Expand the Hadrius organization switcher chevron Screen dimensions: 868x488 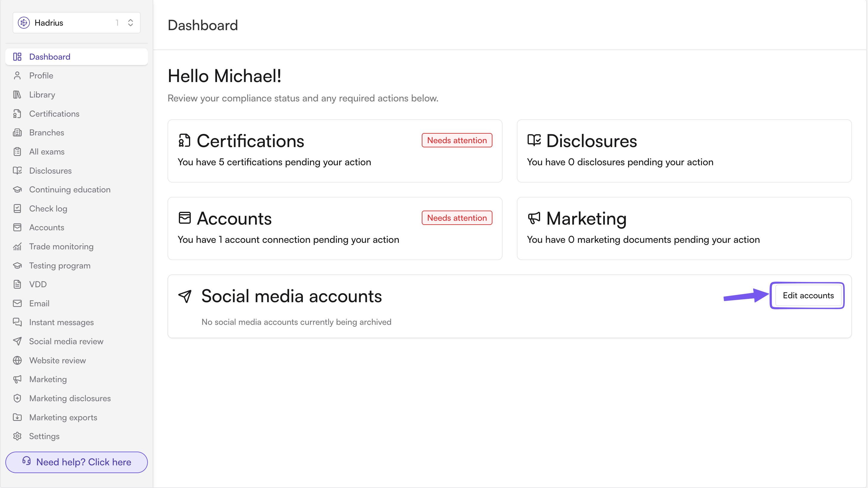130,23
